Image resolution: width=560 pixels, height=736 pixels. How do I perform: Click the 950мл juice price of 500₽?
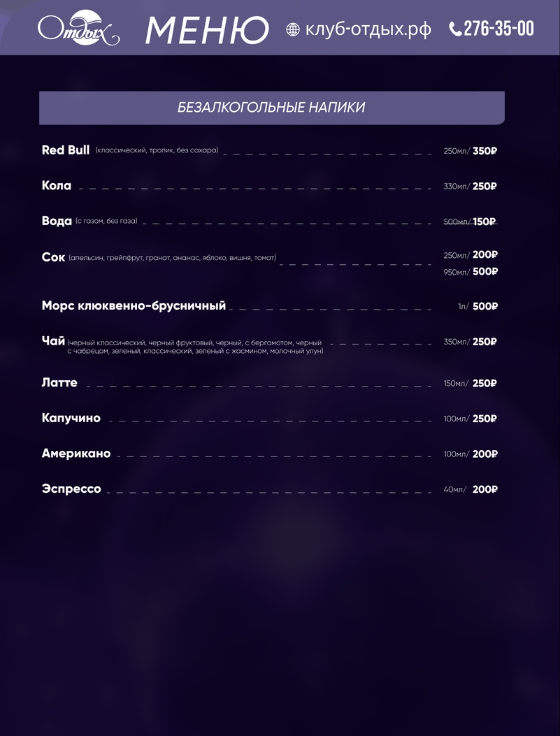click(484, 272)
